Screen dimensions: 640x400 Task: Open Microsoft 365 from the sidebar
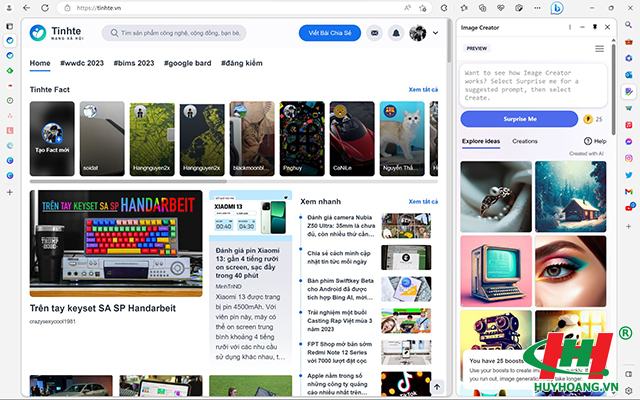629,58
